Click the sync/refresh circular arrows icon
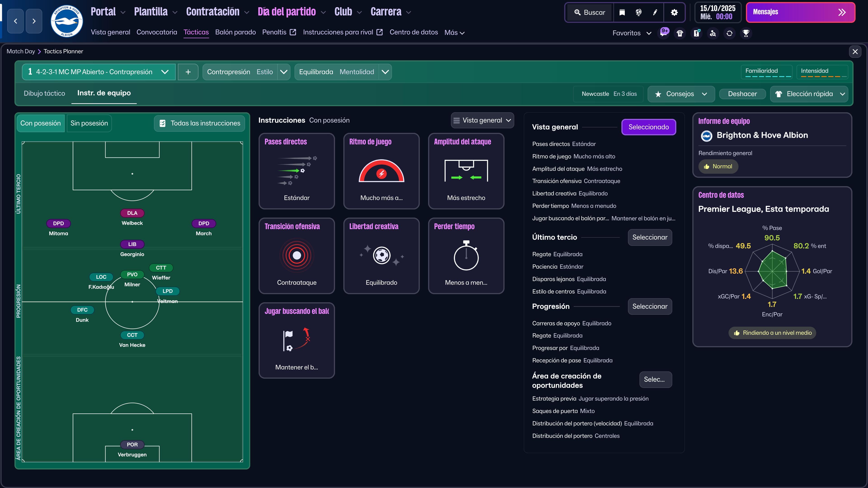868x488 pixels. tap(729, 33)
